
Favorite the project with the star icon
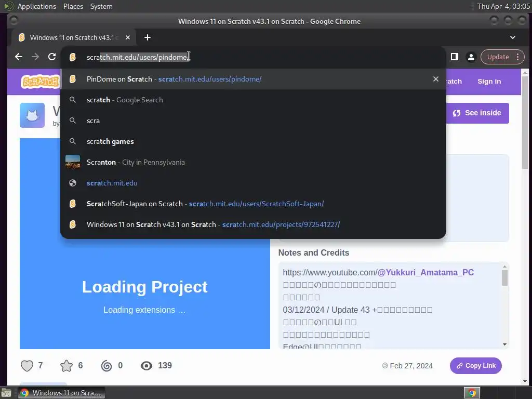(66, 366)
